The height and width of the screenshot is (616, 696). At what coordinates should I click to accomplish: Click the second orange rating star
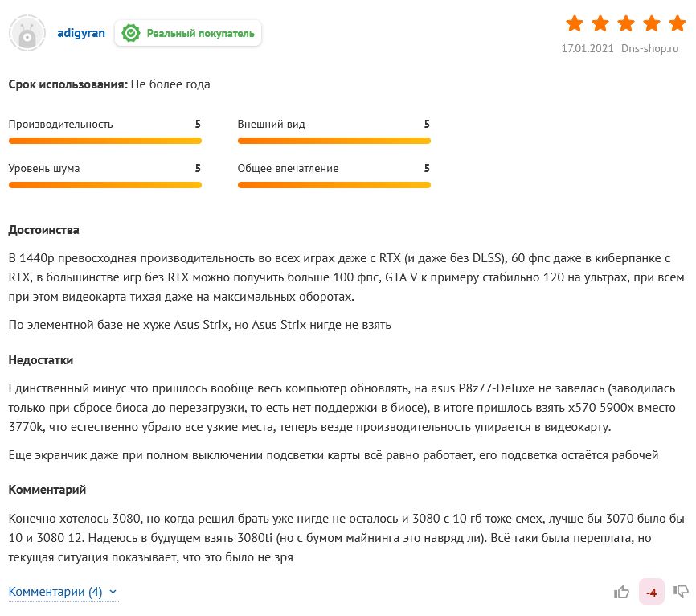(600, 23)
